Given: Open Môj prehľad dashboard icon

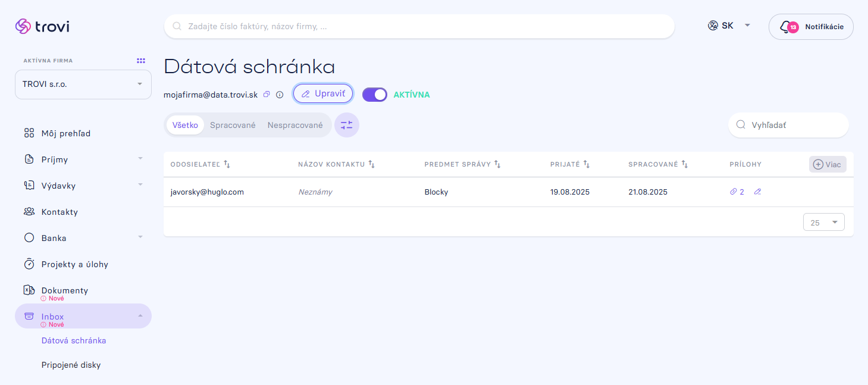Looking at the screenshot, I should click(x=29, y=133).
